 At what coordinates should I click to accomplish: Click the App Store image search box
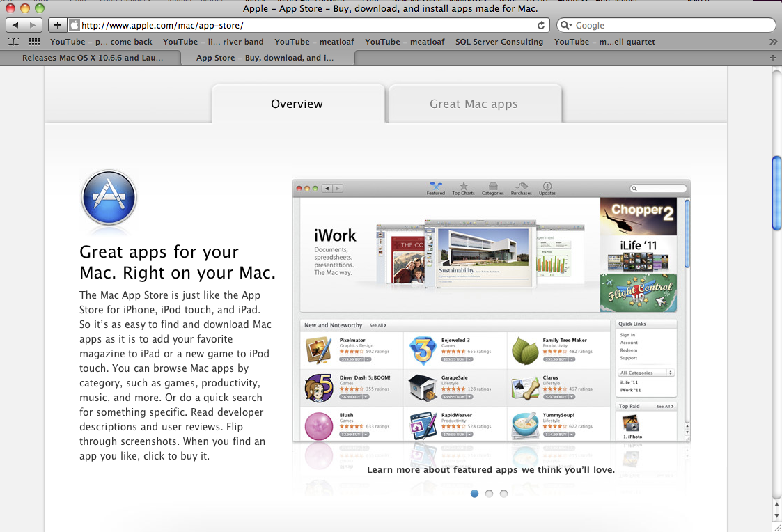click(658, 189)
